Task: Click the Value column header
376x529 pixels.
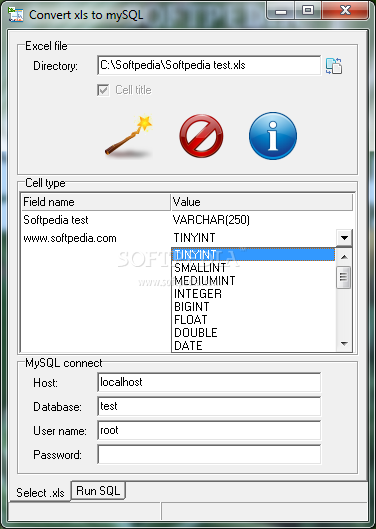Action: click(x=262, y=202)
